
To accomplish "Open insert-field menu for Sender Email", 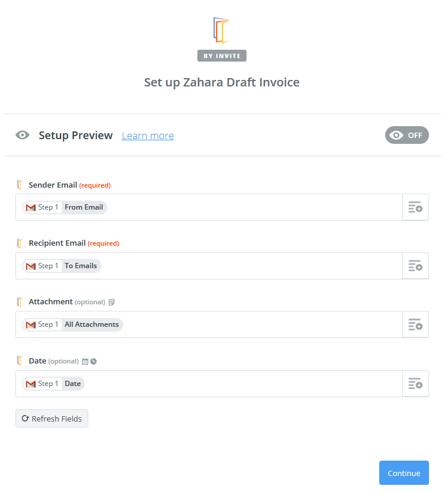I will 415,207.
